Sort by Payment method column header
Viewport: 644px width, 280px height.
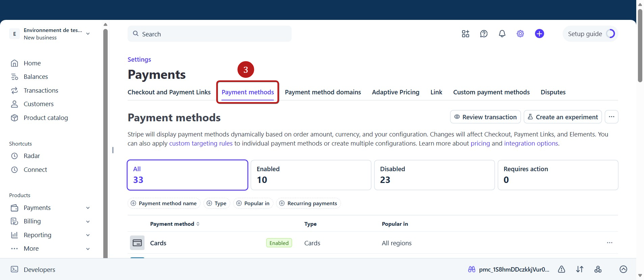(x=175, y=224)
